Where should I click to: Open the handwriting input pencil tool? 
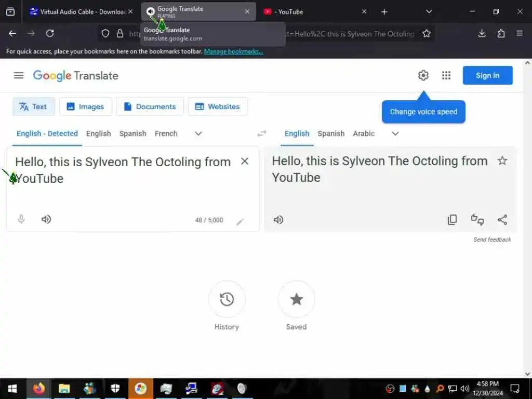(240, 222)
